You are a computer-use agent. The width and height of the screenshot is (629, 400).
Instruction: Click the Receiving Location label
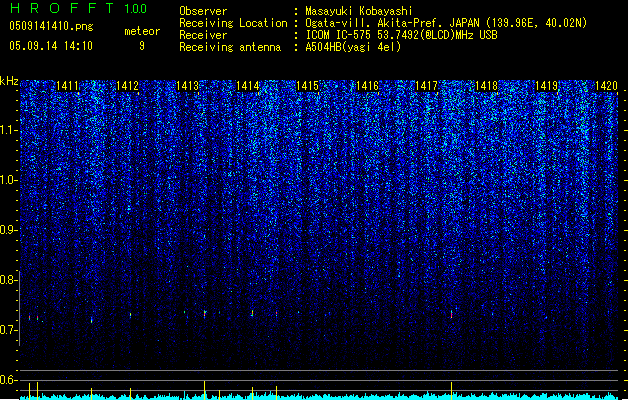tap(233, 23)
